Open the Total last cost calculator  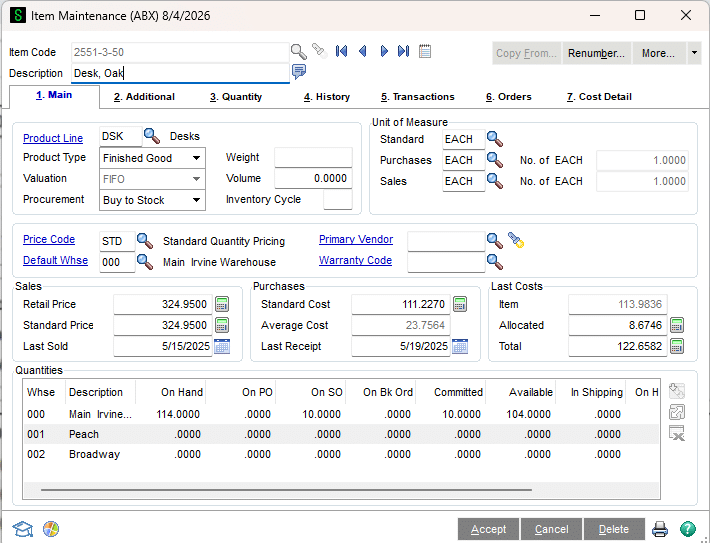coord(677,346)
